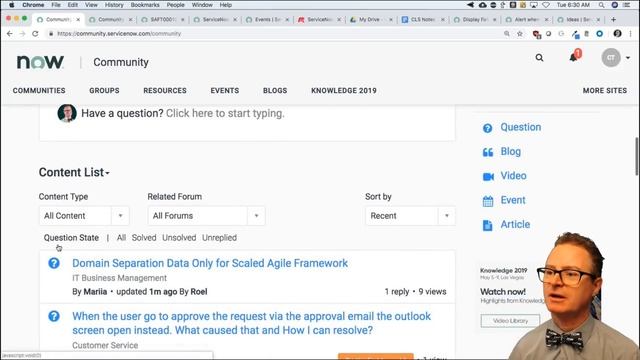Click the Event calendar icon
Viewport: 640px width, 360px height.
(x=488, y=201)
